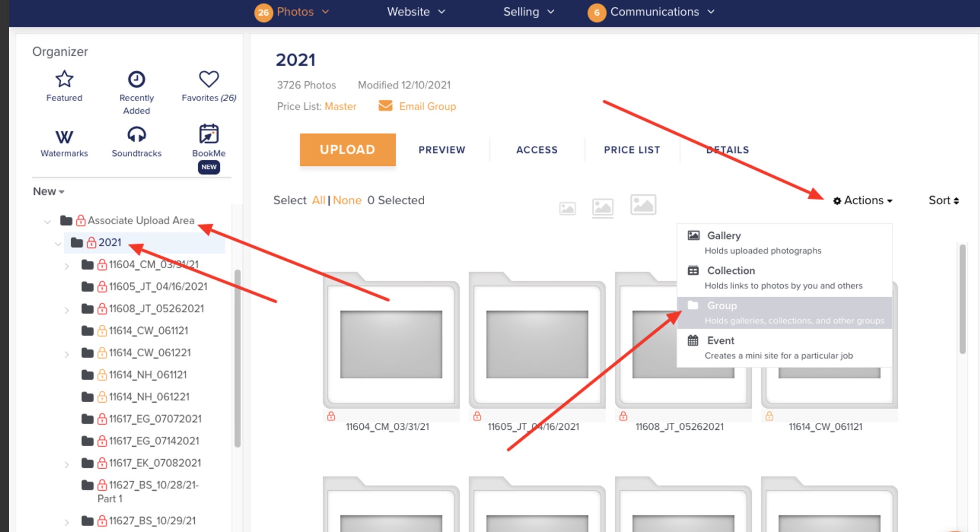Choose Group from the Actions menu
980x532 pixels.
(x=784, y=313)
